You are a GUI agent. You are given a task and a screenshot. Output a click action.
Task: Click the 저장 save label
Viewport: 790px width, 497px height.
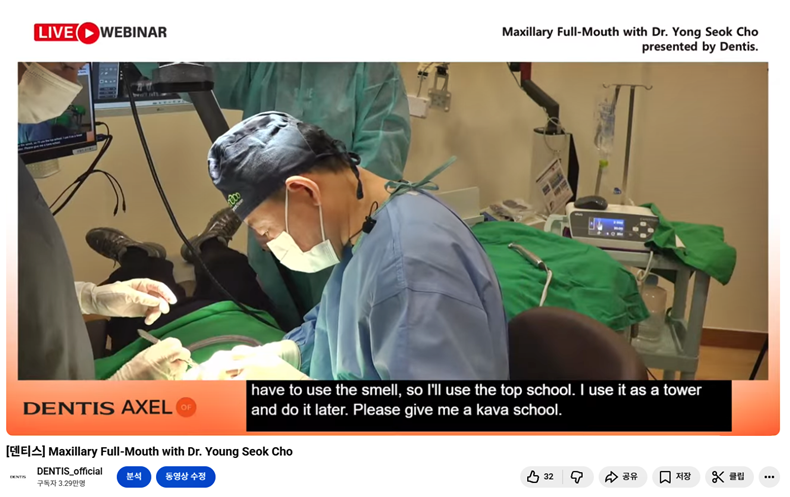tap(683, 477)
